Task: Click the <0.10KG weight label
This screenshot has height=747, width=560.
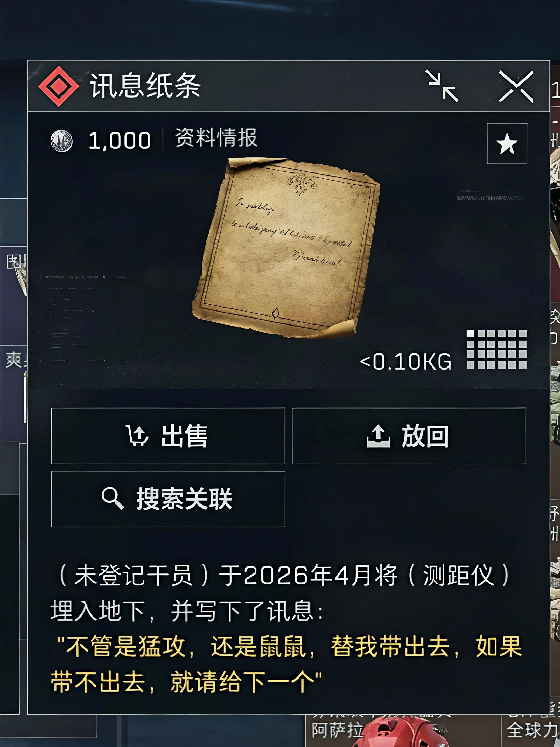Action: (405, 362)
